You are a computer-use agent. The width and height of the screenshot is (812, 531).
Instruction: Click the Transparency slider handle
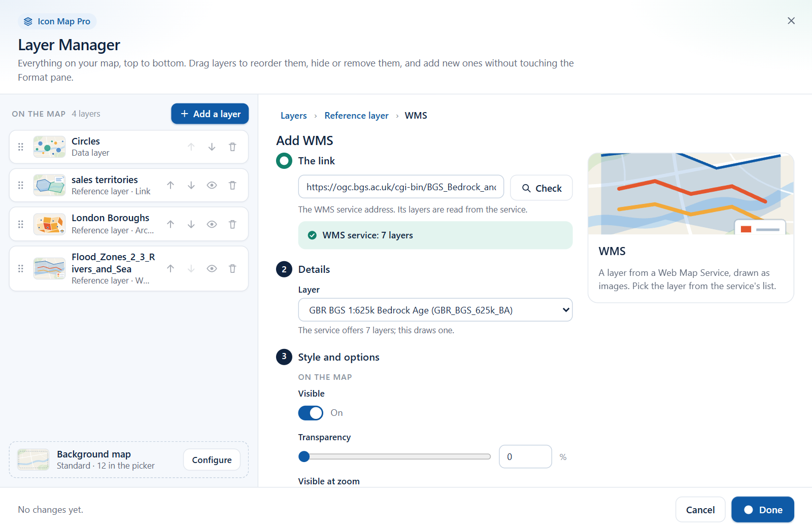tap(304, 456)
